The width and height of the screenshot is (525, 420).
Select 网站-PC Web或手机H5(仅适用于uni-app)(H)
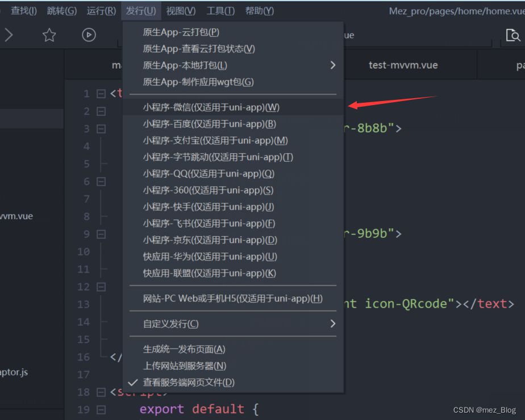point(233,299)
